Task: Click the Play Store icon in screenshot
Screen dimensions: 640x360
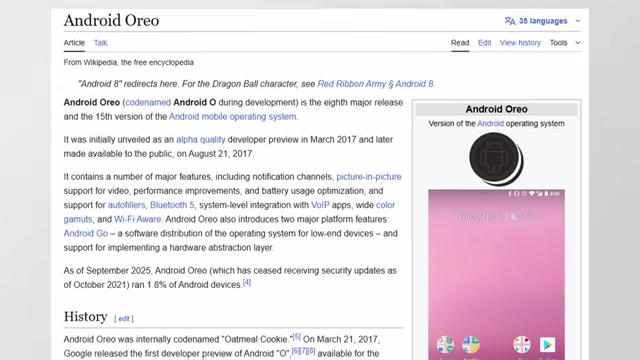Action: point(547,345)
